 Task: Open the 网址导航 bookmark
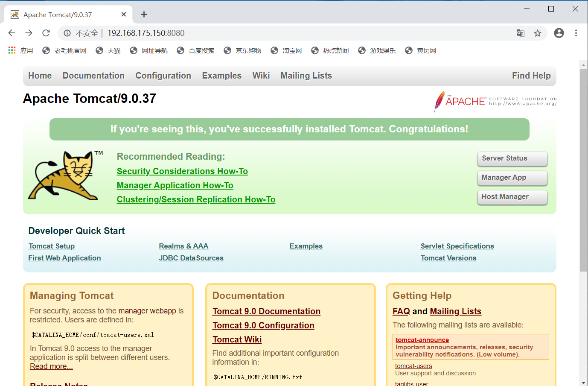click(149, 50)
